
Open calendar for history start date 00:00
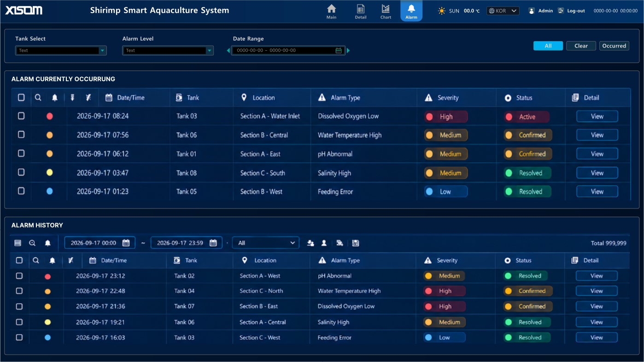pyautogui.click(x=126, y=243)
